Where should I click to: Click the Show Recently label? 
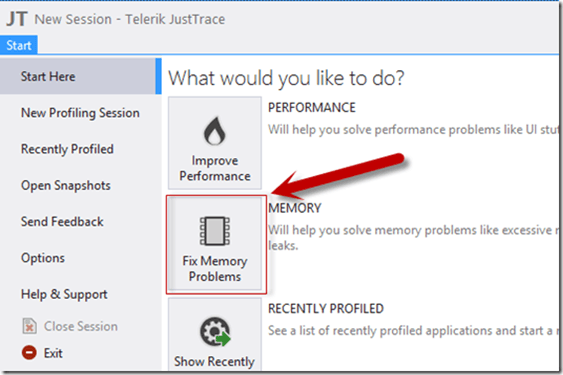(x=214, y=361)
